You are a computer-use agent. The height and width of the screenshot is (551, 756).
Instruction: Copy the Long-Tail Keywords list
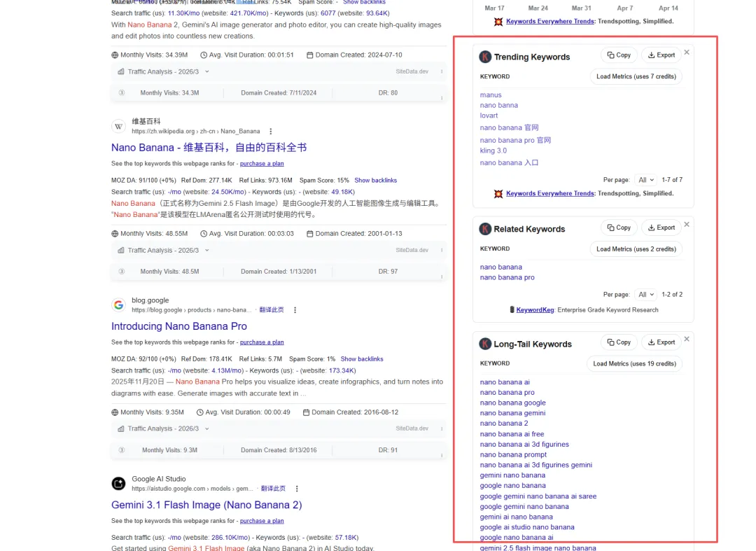[x=619, y=342]
